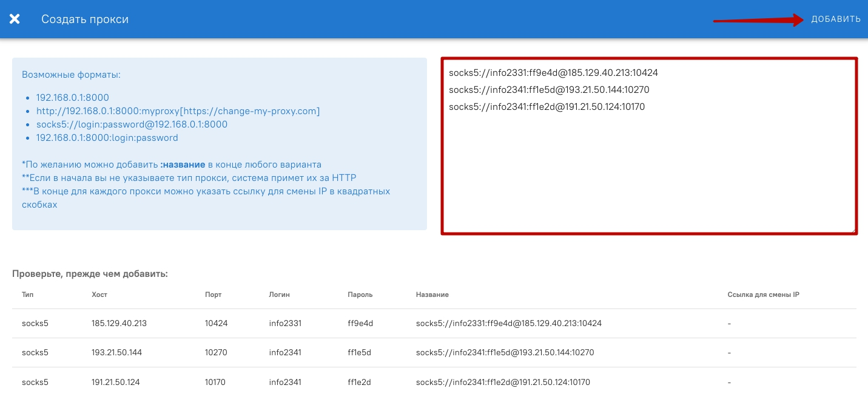The height and width of the screenshot is (402, 868).
Task: Click the ДОБАВИТЬ button
Action: tap(835, 19)
